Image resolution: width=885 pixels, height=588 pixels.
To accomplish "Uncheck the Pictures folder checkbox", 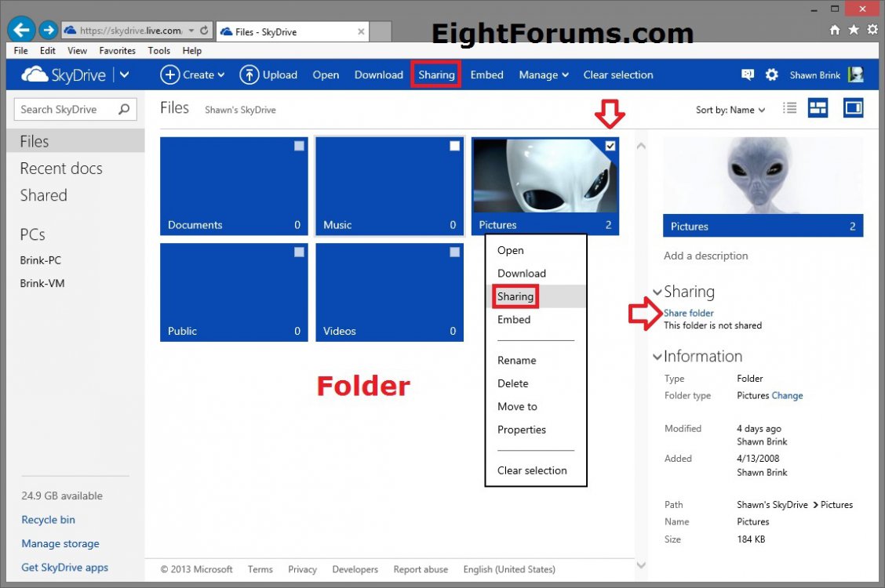I will point(610,146).
